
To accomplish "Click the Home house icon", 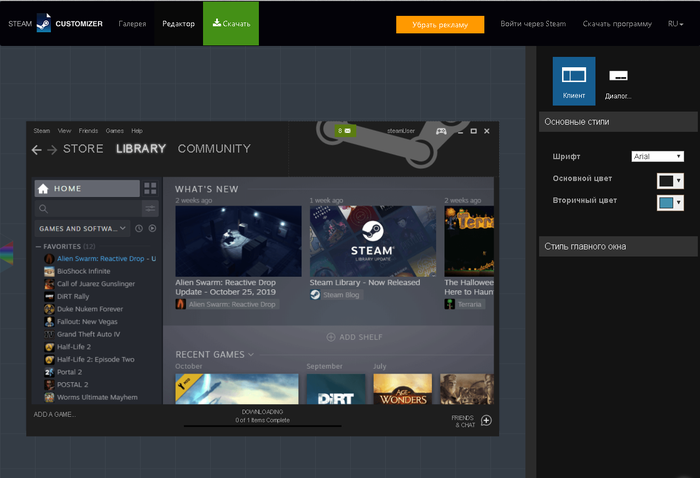I will (43, 189).
